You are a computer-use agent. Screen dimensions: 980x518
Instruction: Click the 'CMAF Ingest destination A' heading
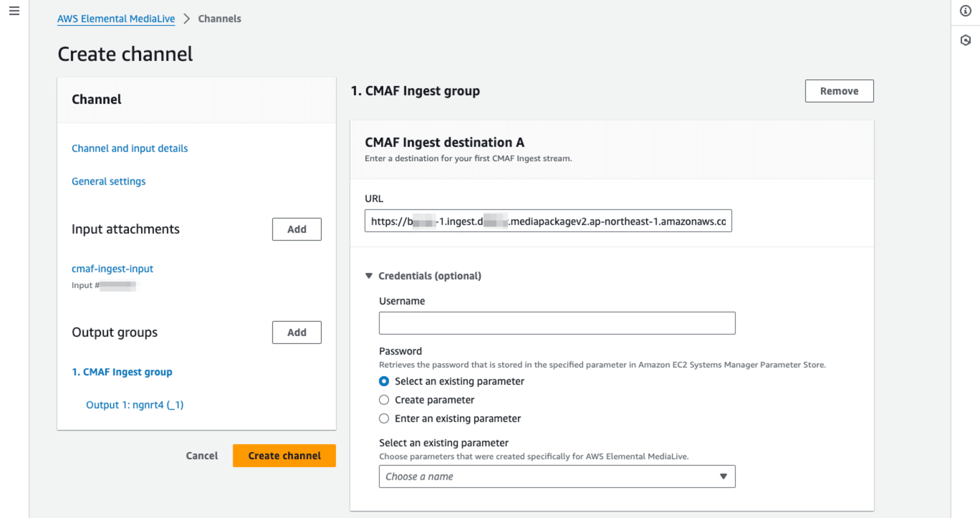click(x=444, y=142)
